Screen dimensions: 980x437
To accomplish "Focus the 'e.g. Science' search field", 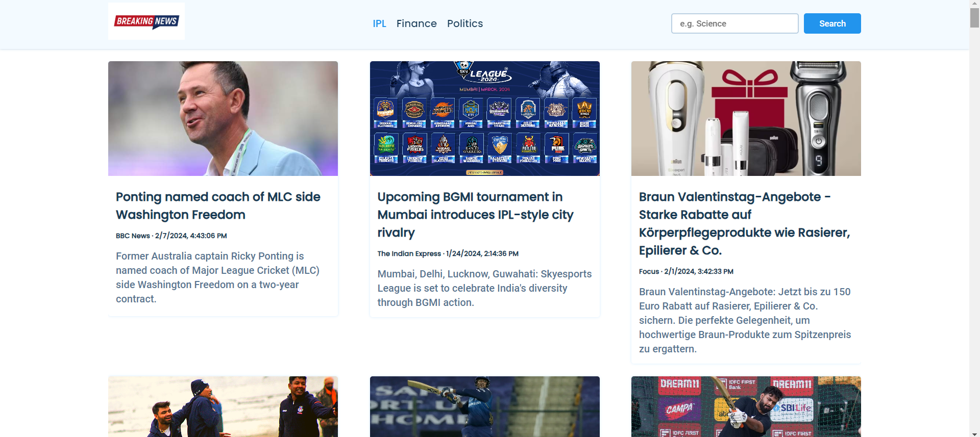I will point(734,23).
